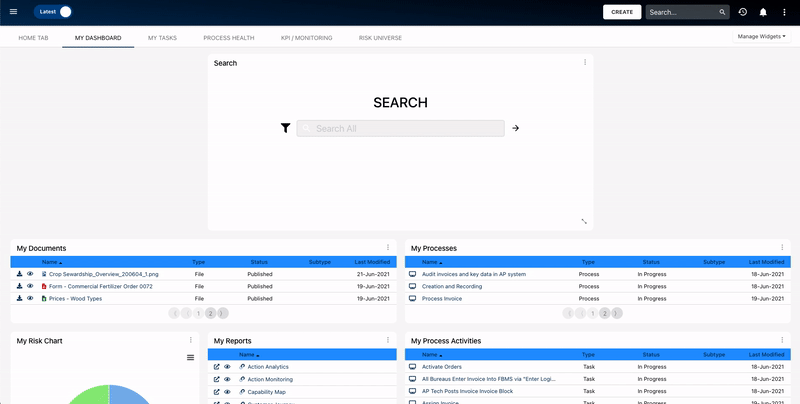Open the Search widget options menu
The height and width of the screenshot is (404, 800).
(x=585, y=62)
